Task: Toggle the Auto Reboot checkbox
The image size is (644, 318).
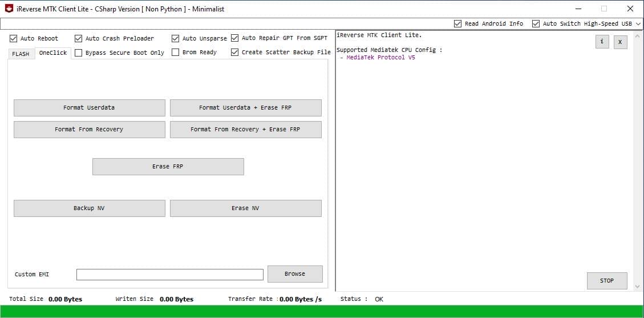Action: (x=13, y=38)
